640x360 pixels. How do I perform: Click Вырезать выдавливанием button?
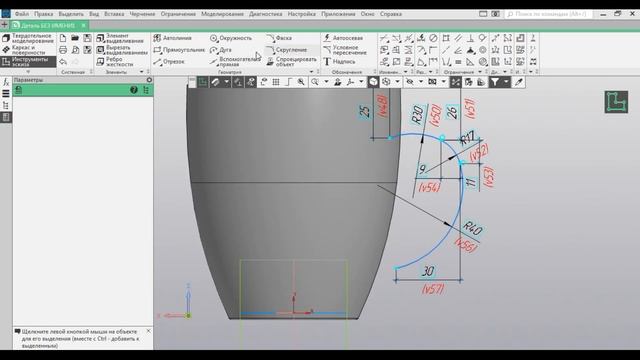coord(122,50)
